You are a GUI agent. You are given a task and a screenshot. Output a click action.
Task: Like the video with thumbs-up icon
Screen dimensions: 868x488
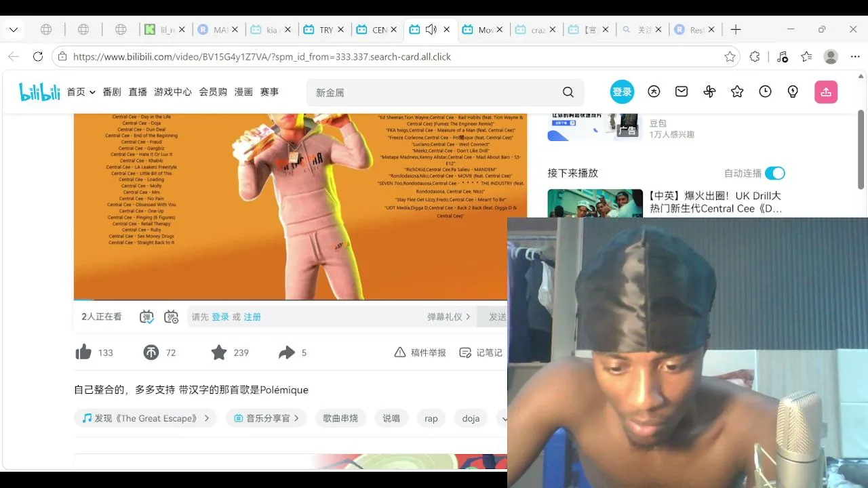click(83, 352)
